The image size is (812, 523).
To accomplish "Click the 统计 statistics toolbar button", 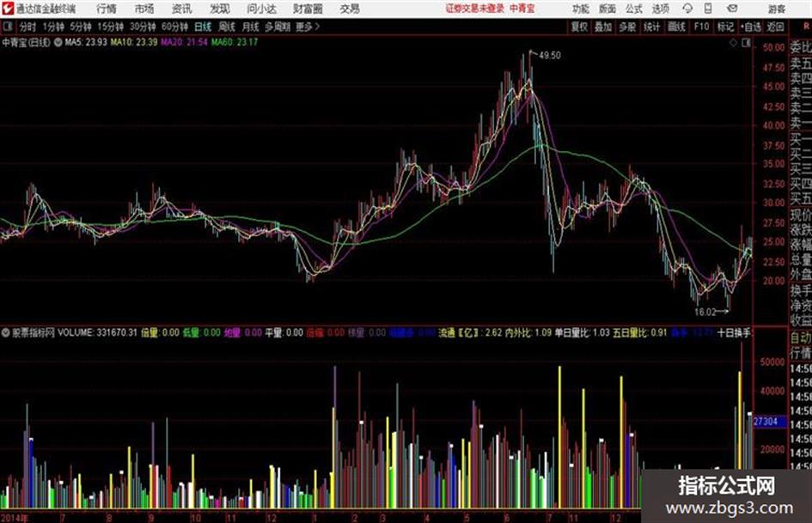I will (x=651, y=27).
